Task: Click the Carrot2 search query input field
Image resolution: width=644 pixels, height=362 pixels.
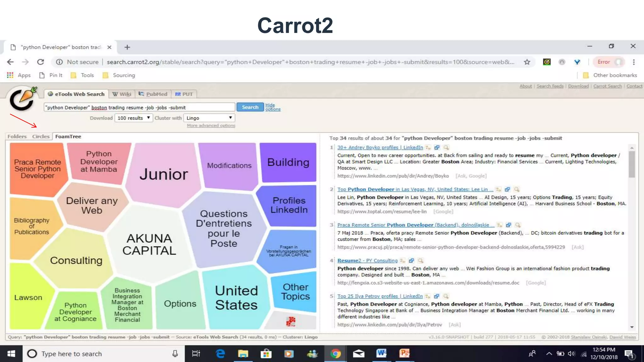Action: coord(139,107)
